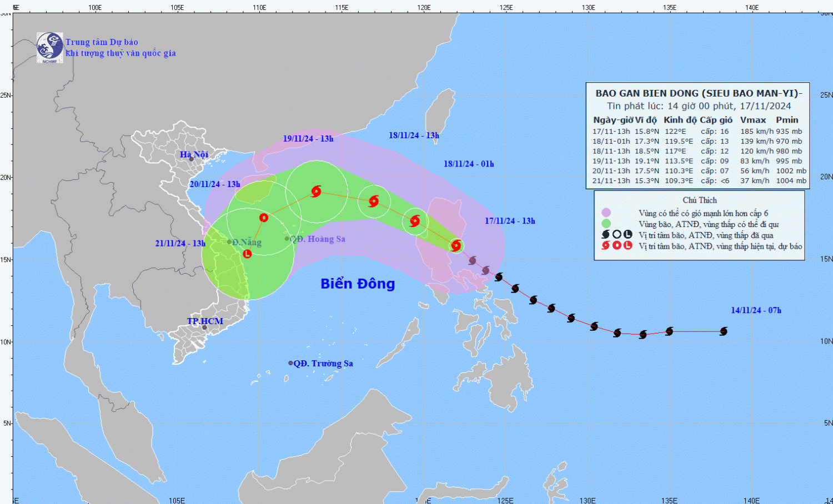Click the pink strong-wind zone legend circle
833x504 pixels.
pyautogui.click(x=606, y=213)
